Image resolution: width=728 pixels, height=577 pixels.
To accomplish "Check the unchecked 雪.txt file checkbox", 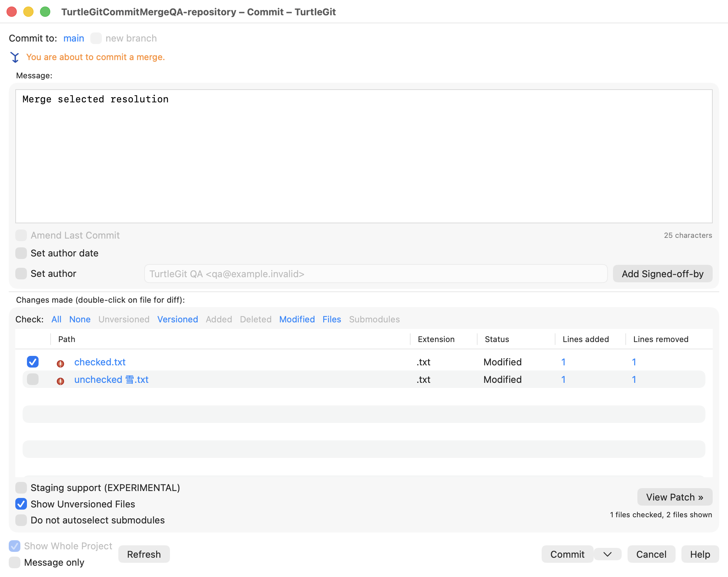I will pyautogui.click(x=33, y=379).
